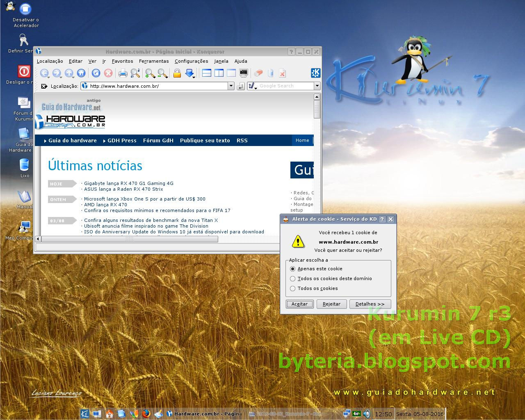Open Firefox from the taskbar

(x=146, y=414)
